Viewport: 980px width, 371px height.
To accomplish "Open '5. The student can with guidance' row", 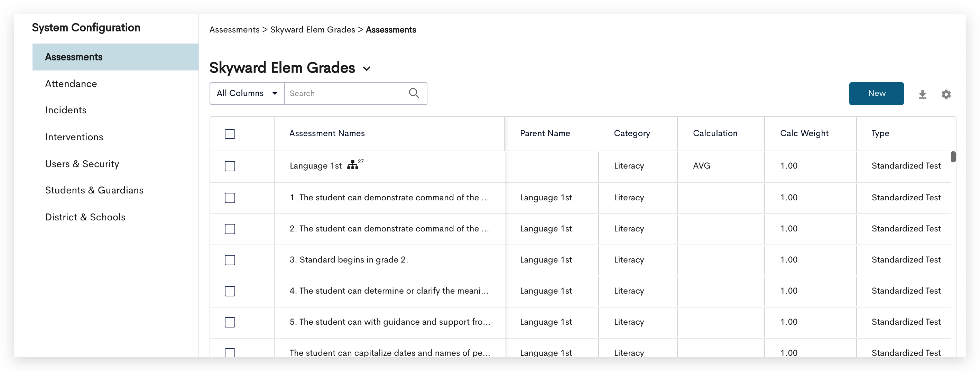I will (x=390, y=322).
